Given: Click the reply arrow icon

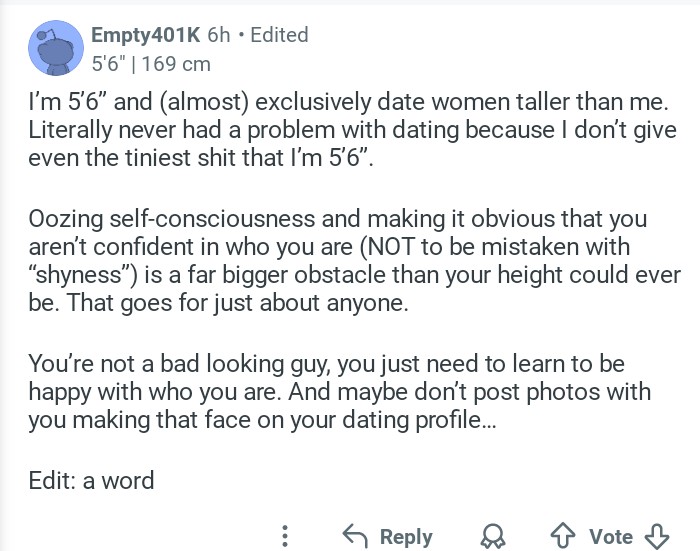Looking at the screenshot, I should pyautogui.click(x=355, y=535).
